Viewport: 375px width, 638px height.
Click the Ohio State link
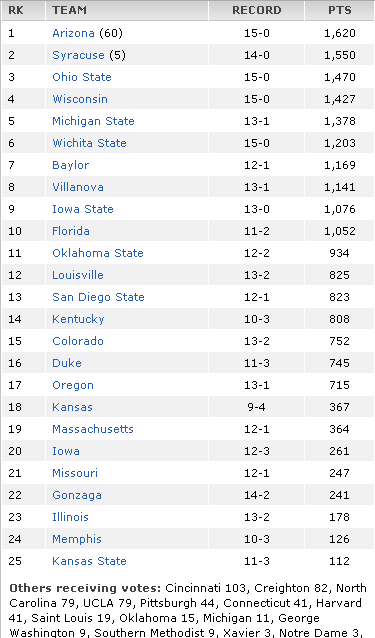[x=82, y=77]
